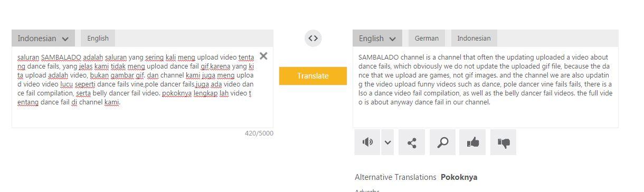Play translation audio with the speaker icon
644x192 pixels.
click(367, 142)
